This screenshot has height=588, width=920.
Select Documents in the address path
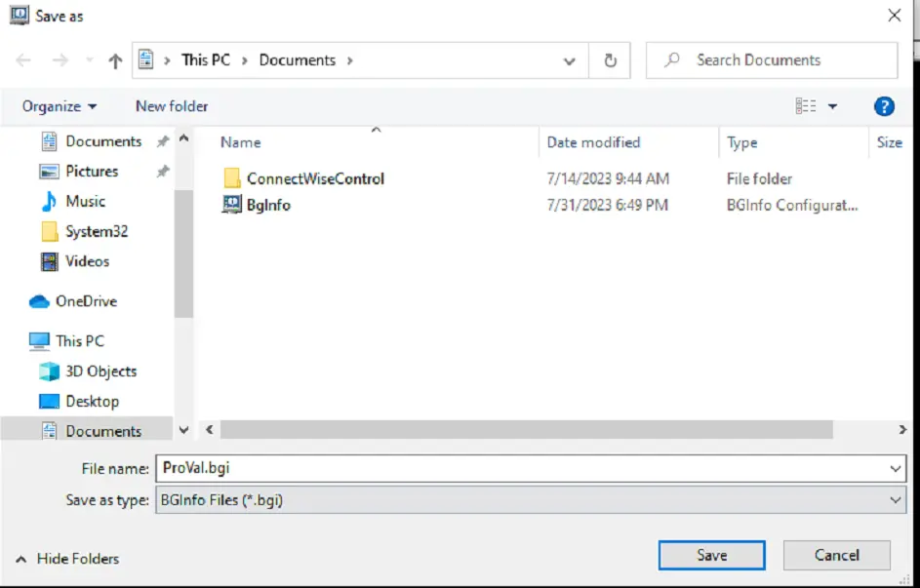298,59
